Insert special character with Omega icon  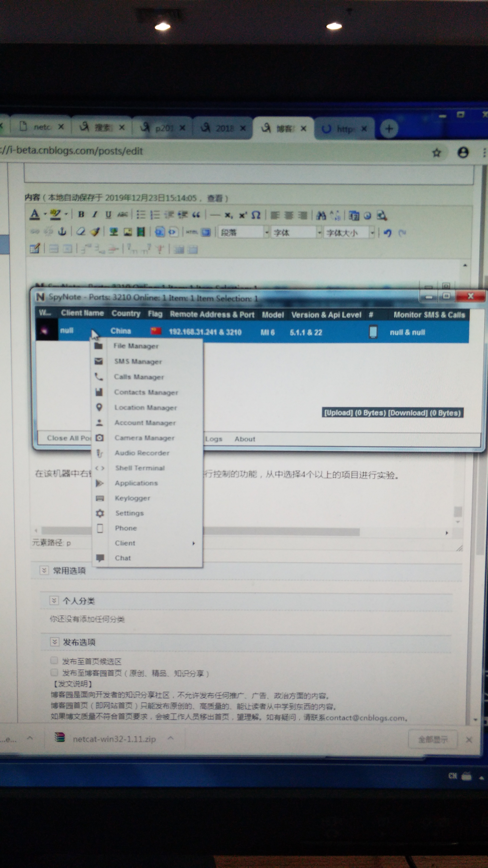tap(256, 215)
